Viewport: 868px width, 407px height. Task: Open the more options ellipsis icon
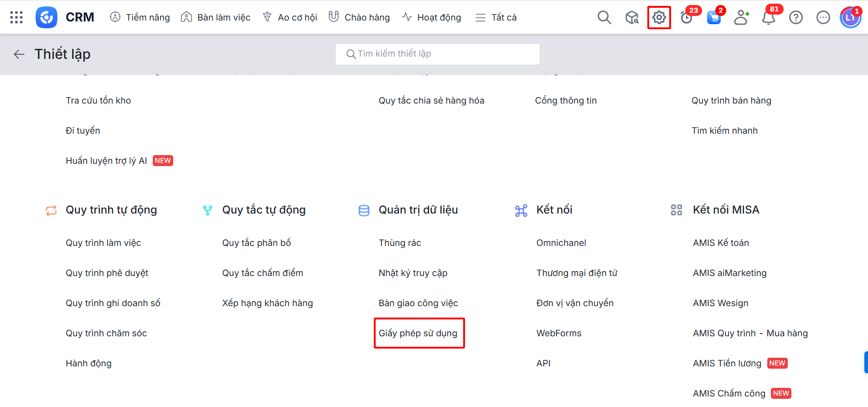[823, 17]
